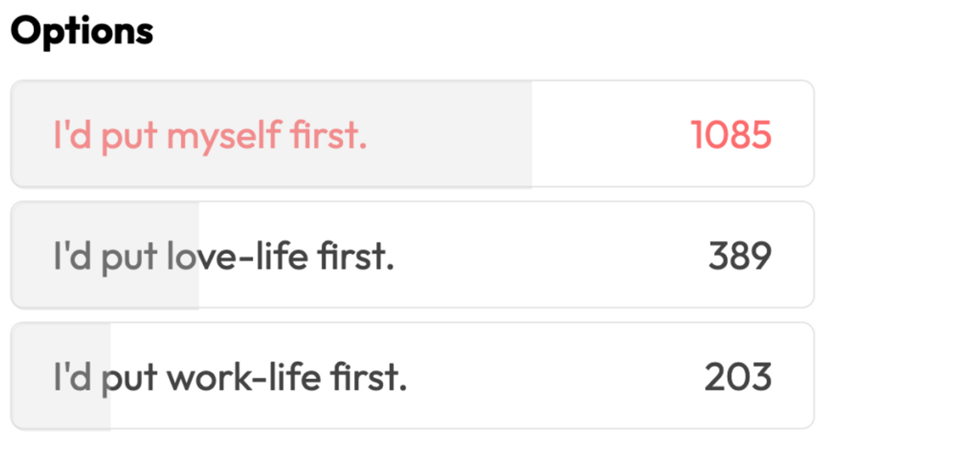Choose the poll option with the fewest votes
Screen dimensions: 980x463
(x=412, y=376)
